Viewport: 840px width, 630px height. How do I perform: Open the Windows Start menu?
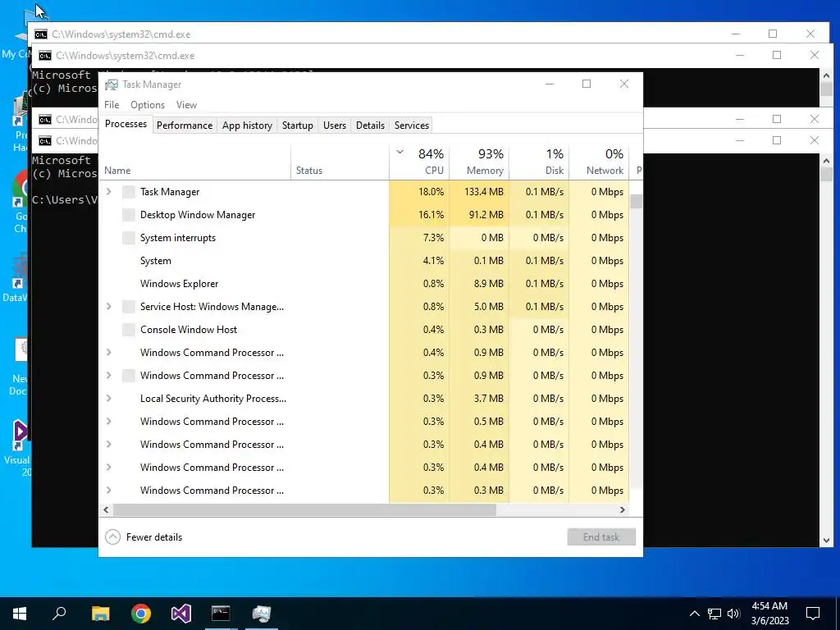tap(20, 614)
